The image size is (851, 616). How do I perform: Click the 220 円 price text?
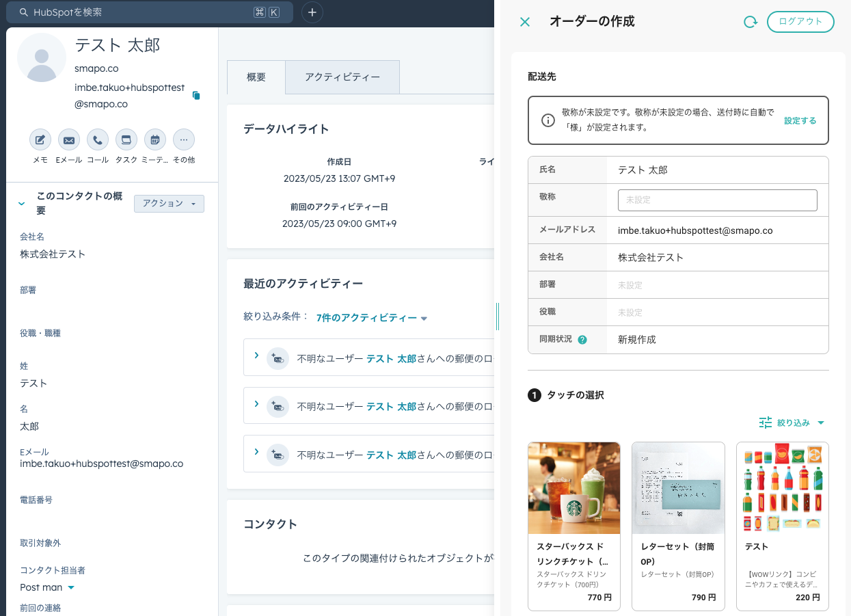[808, 598]
